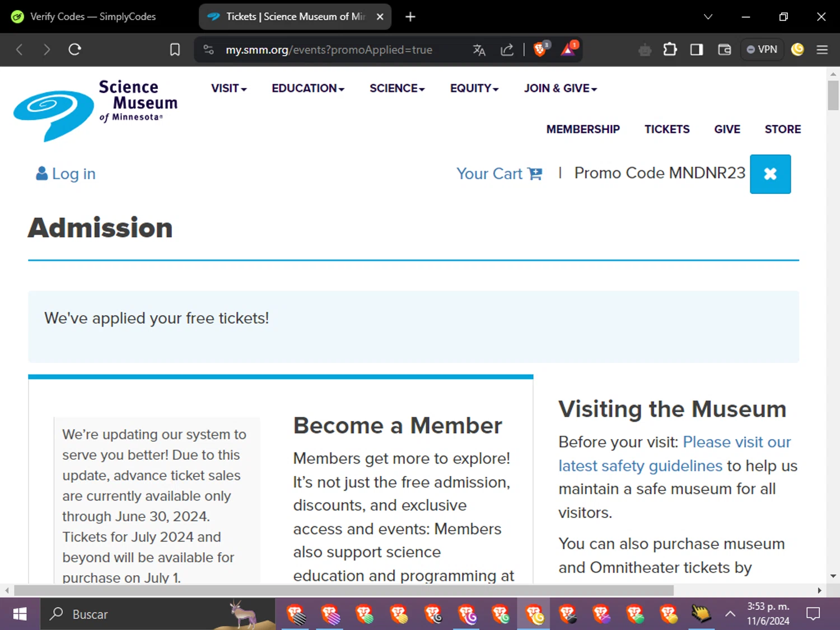Open the extensions puzzle icon
This screenshot has width=840, height=630.
pos(670,50)
